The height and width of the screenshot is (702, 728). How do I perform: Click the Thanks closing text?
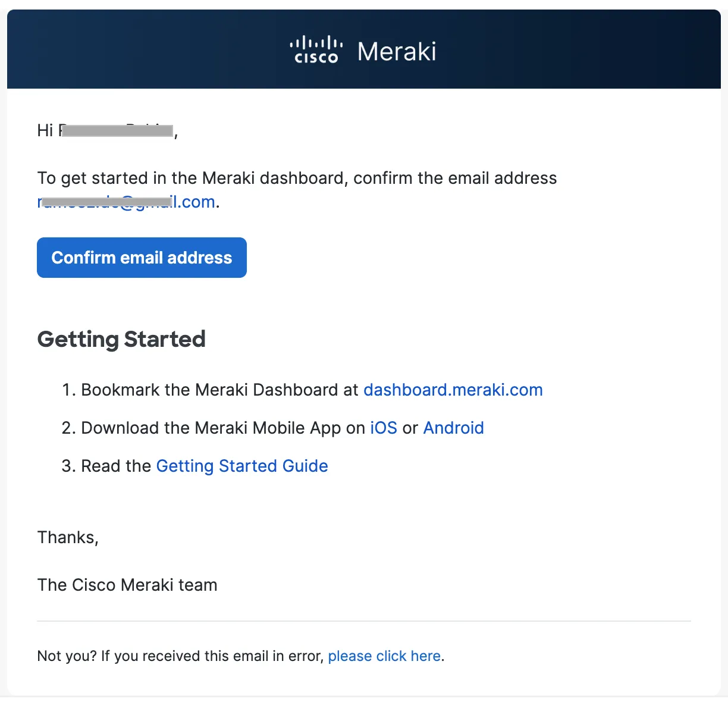point(68,537)
